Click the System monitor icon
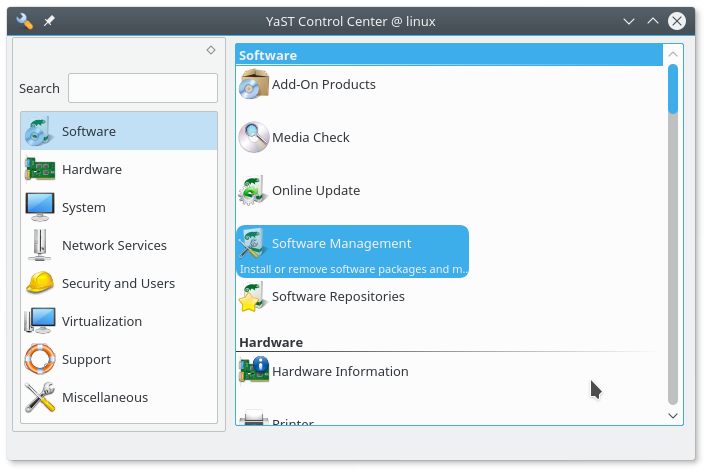This screenshot has width=708, height=473. point(40,207)
